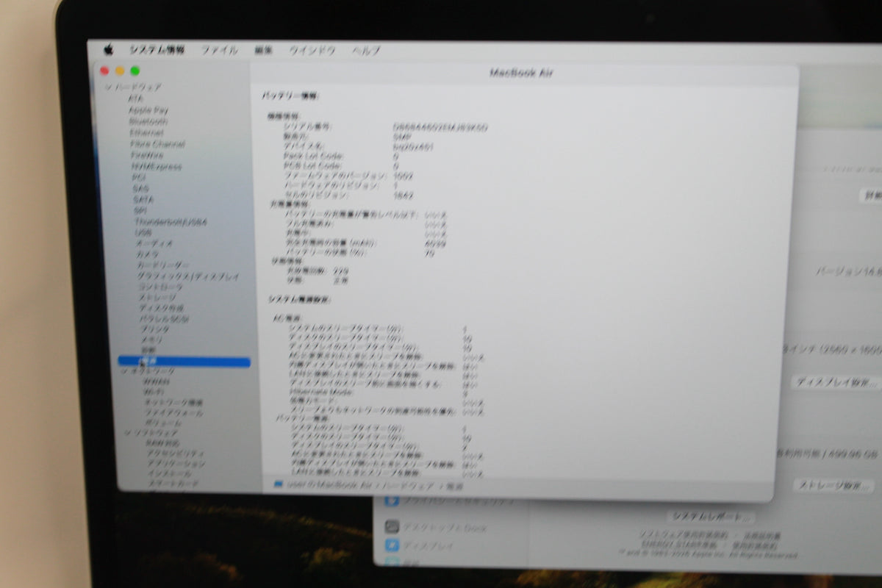Select ネットワーク環境 in the sidebar
The height and width of the screenshot is (588, 882).
[x=173, y=403]
